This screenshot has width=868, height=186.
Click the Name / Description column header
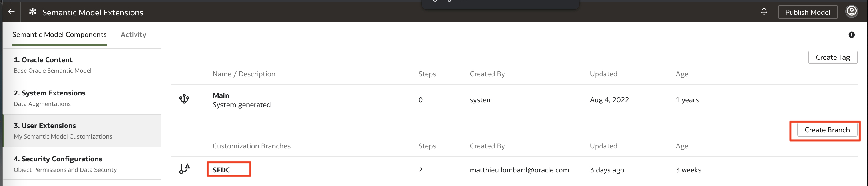pyautogui.click(x=243, y=74)
